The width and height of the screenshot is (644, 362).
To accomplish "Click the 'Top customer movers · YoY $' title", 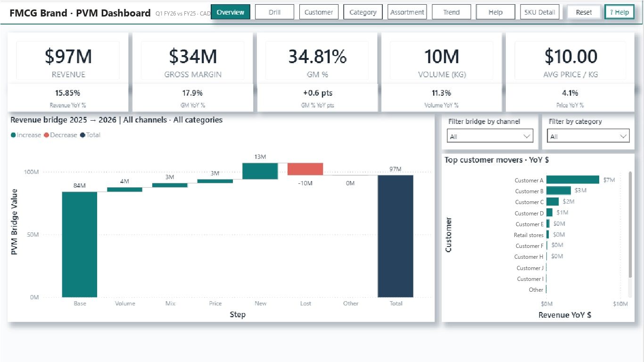I will coord(496,160).
